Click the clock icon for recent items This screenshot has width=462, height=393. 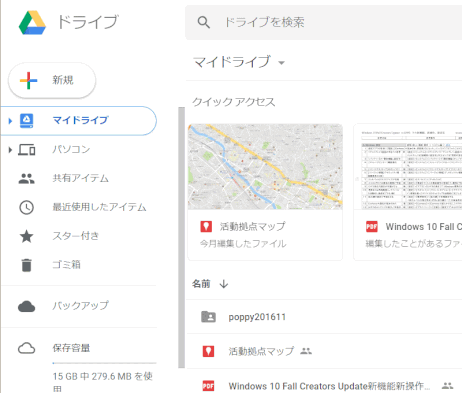(x=26, y=207)
